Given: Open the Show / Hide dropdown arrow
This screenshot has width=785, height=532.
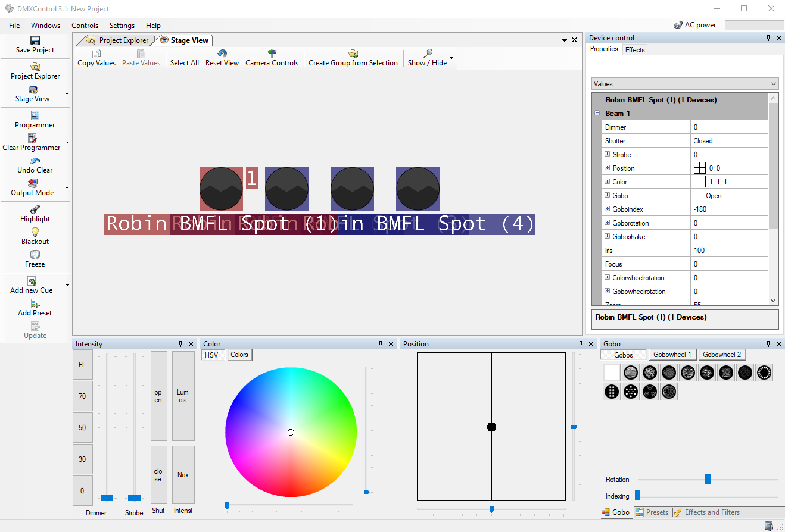Looking at the screenshot, I should click(451, 58).
